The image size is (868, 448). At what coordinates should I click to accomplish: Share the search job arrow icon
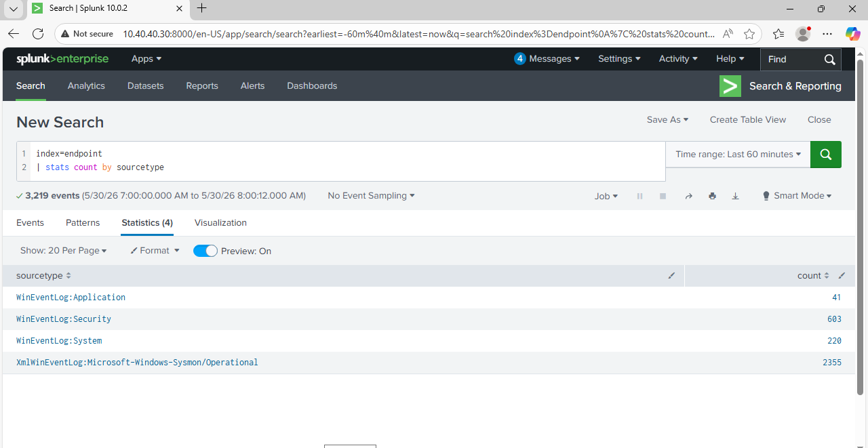coord(689,196)
